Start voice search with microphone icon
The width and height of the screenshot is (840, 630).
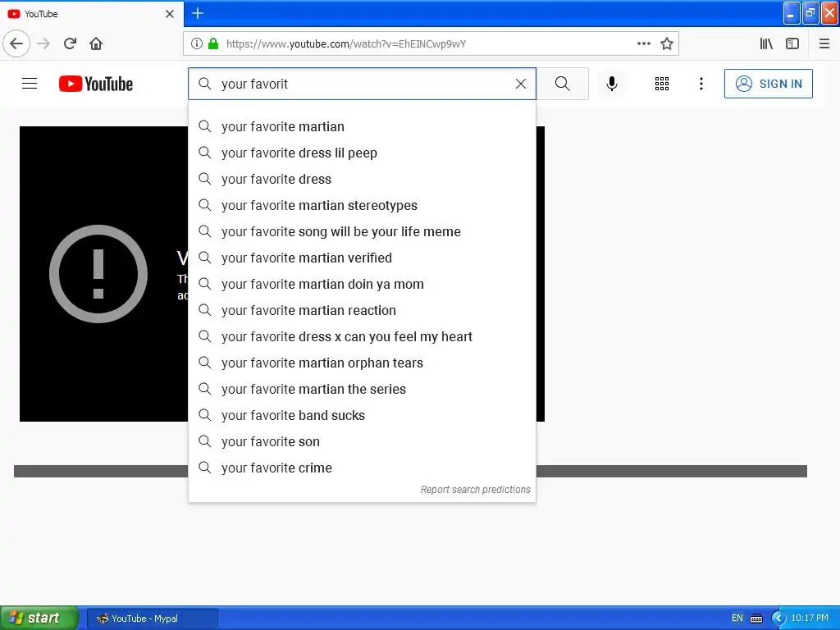(x=612, y=84)
